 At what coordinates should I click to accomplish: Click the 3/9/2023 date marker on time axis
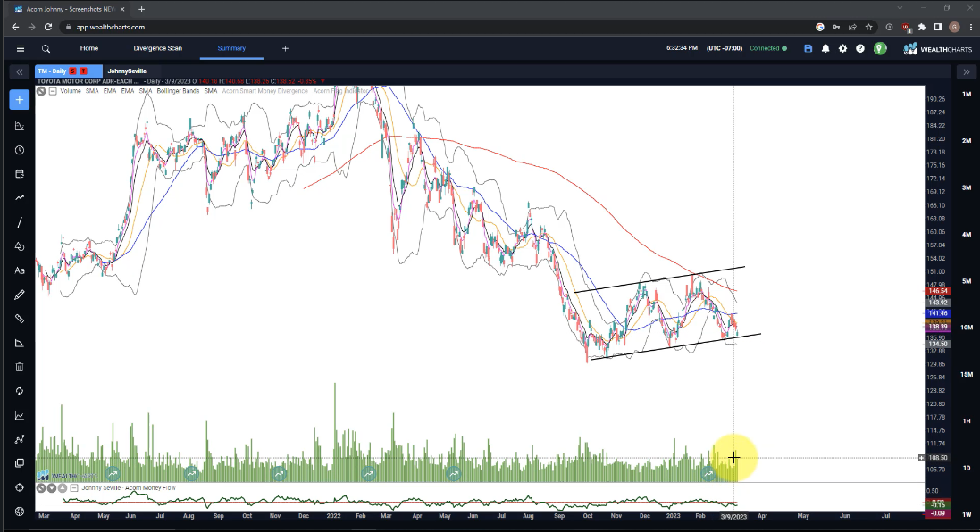[x=733, y=517]
